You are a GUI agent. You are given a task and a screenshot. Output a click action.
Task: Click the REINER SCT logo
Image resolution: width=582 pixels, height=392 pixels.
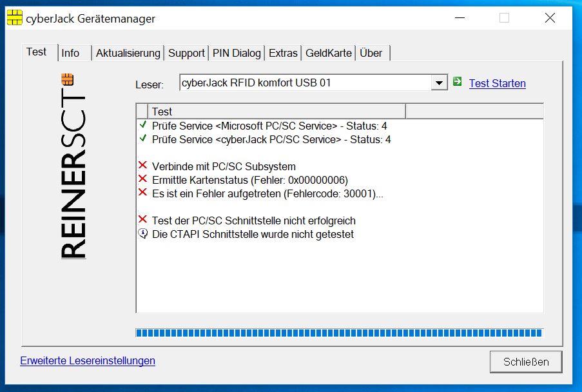click(x=73, y=166)
